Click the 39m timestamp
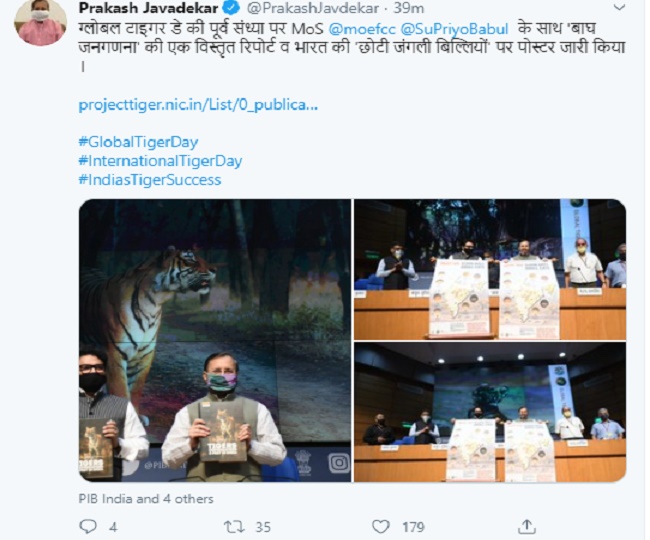650x540 pixels. pyautogui.click(x=408, y=8)
